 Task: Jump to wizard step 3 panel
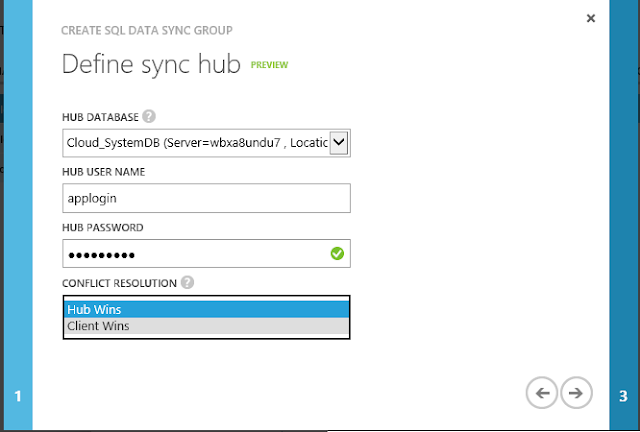coord(623,216)
